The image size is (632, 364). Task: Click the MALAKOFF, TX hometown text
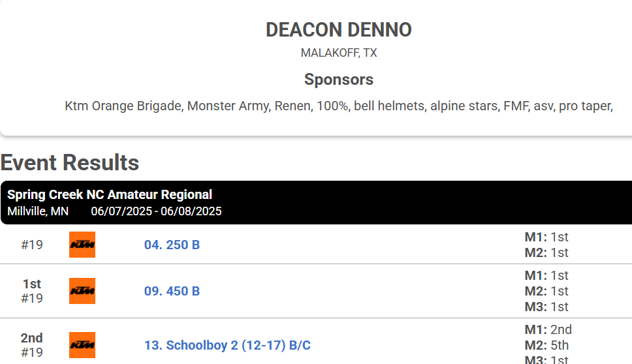339,53
